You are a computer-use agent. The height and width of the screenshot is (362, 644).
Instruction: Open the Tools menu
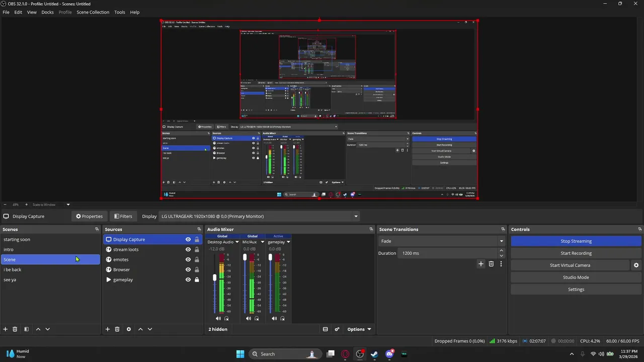click(120, 12)
